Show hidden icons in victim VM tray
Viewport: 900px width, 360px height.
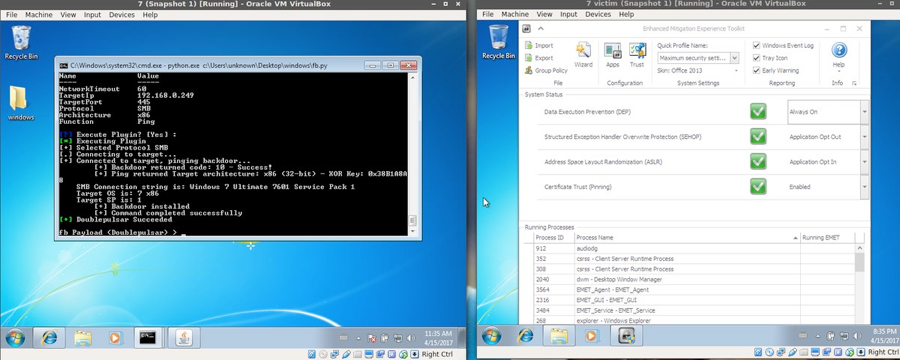click(x=817, y=336)
